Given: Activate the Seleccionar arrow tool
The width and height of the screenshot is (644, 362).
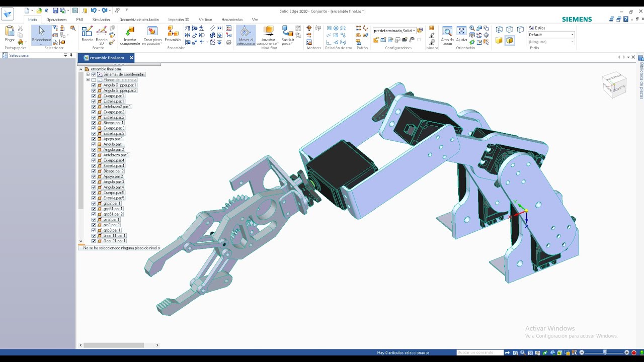Looking at the screenshot, I should click(41, 34).
